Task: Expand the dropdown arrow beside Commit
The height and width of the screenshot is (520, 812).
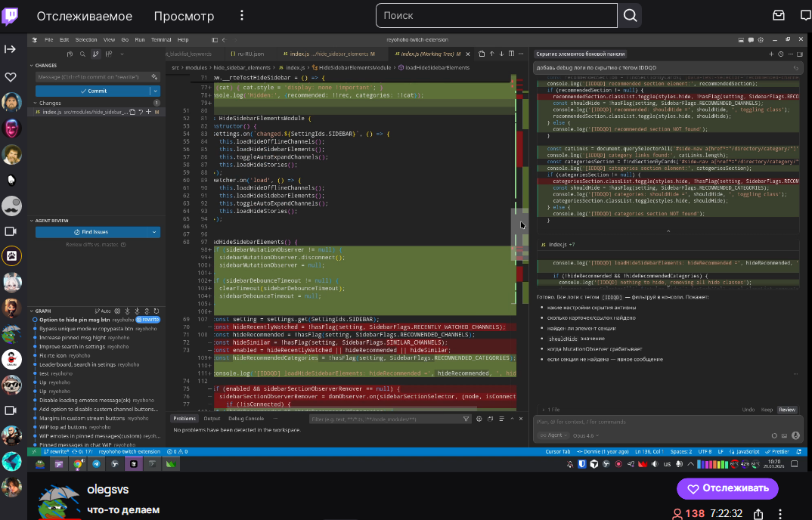Action: pyautogui.click(x=155, y=91)
